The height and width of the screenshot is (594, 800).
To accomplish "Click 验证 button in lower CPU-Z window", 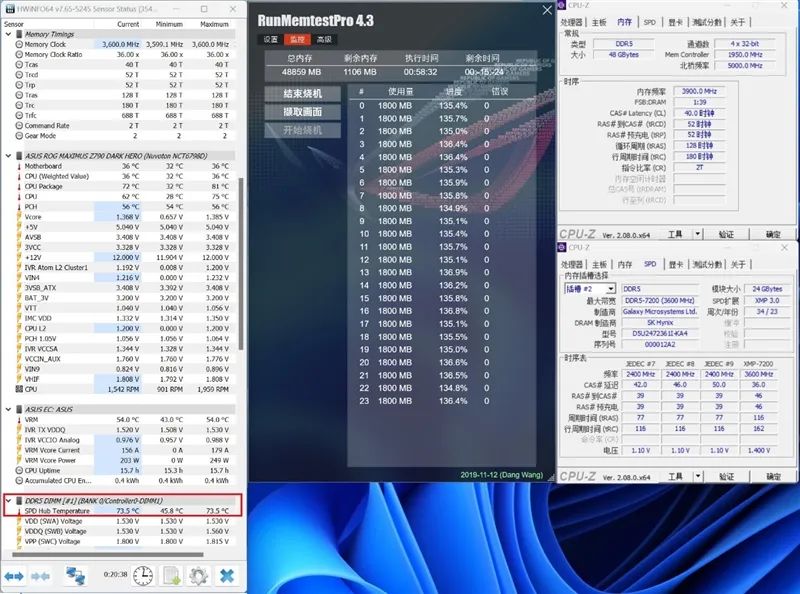I will coord(726,476).
